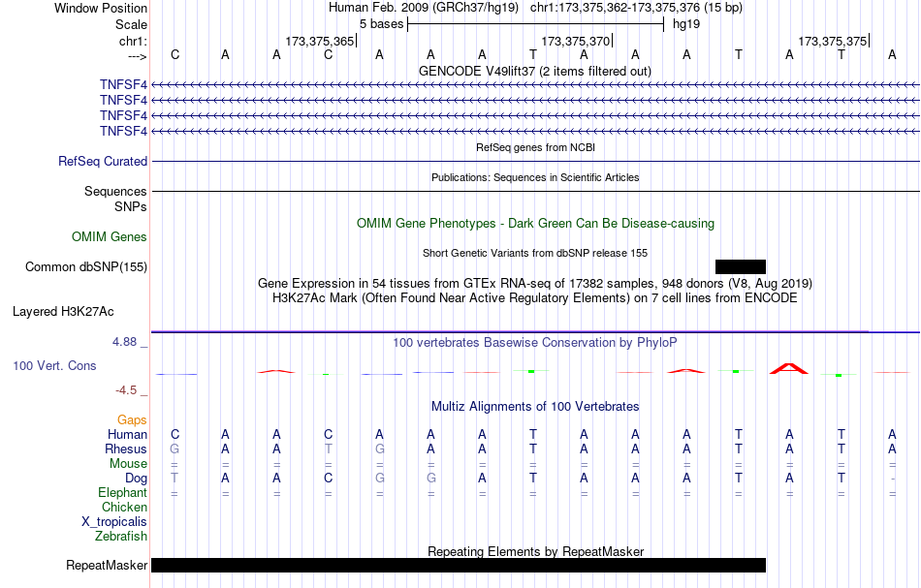Select the Sequences track label
Screen dimensions: 921x588
pyautogui.click(x=115, y=191)
